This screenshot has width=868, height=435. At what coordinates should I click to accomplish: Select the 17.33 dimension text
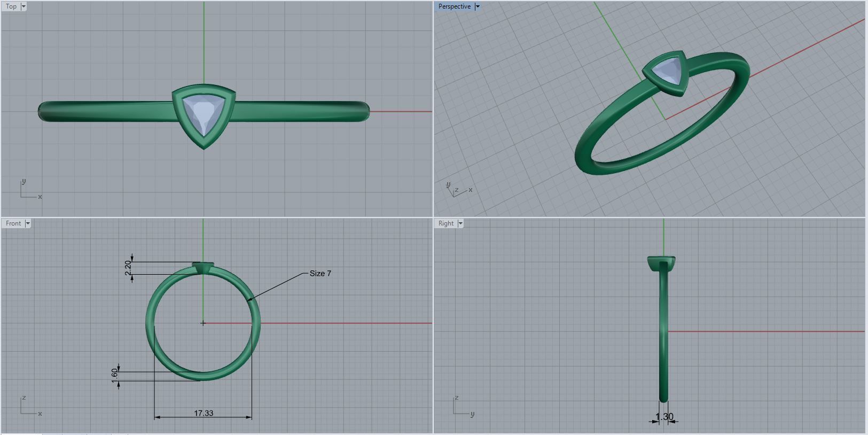click(204, 413)
